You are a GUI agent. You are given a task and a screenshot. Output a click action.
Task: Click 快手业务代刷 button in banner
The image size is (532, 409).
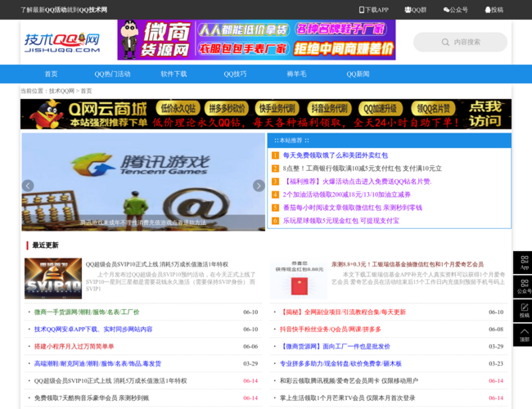(x=277, y=109)
